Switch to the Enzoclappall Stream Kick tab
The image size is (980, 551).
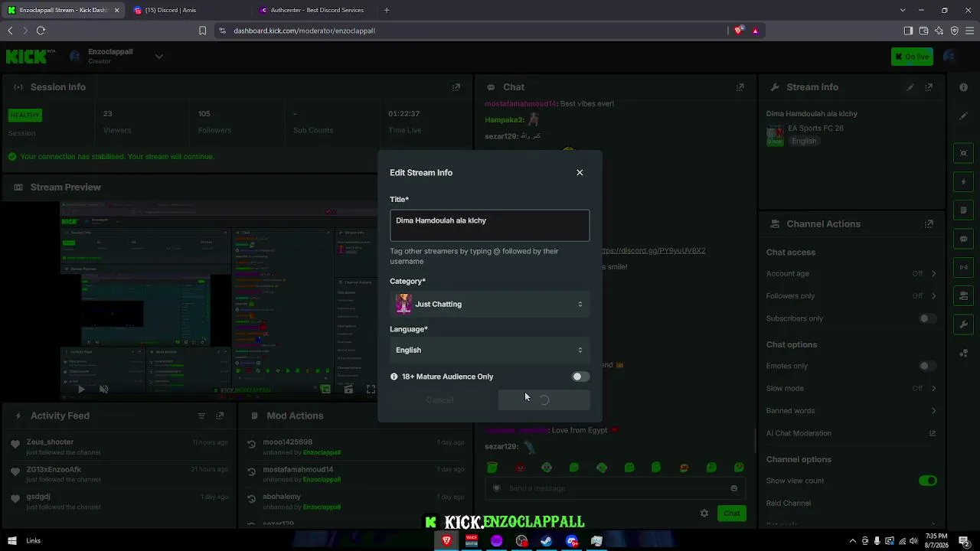[x=63, y=10]
